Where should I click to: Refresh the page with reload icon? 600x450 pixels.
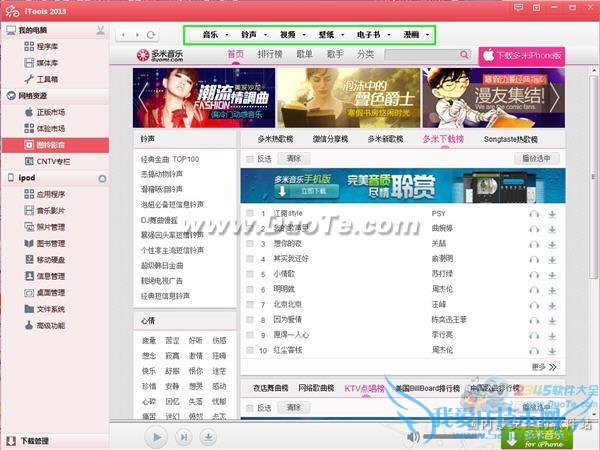click(151, 35)
